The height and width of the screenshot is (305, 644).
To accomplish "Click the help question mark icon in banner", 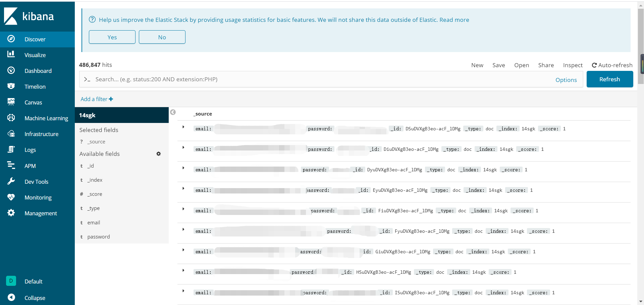I will 92,19.
